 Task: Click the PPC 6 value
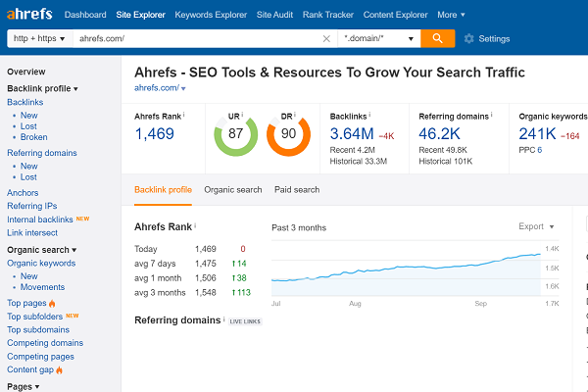[x=539, y=150]
